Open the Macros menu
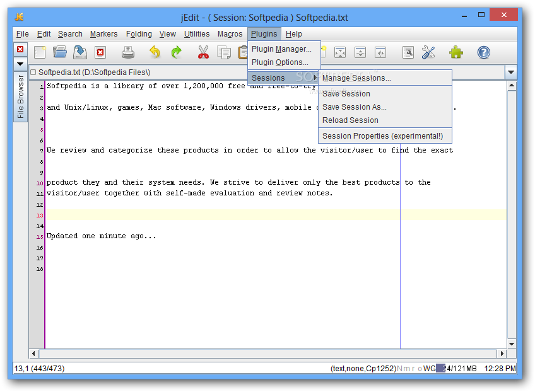Screen dimensions: 535x392 230,34
